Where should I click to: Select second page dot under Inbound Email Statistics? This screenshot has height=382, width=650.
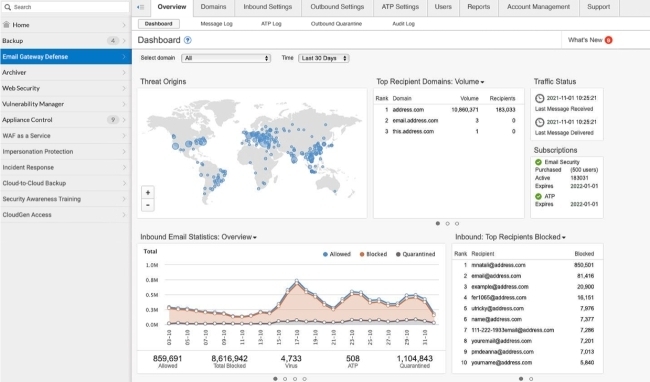(x=285, y=379)
